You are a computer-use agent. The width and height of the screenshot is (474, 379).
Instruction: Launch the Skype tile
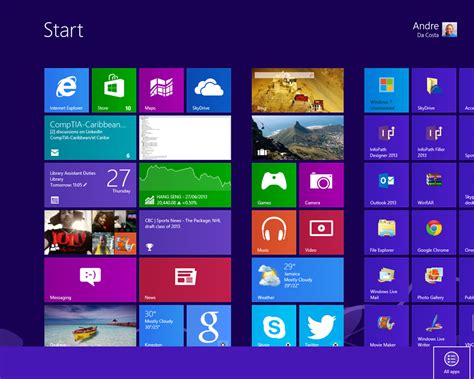tap(274, 326)
